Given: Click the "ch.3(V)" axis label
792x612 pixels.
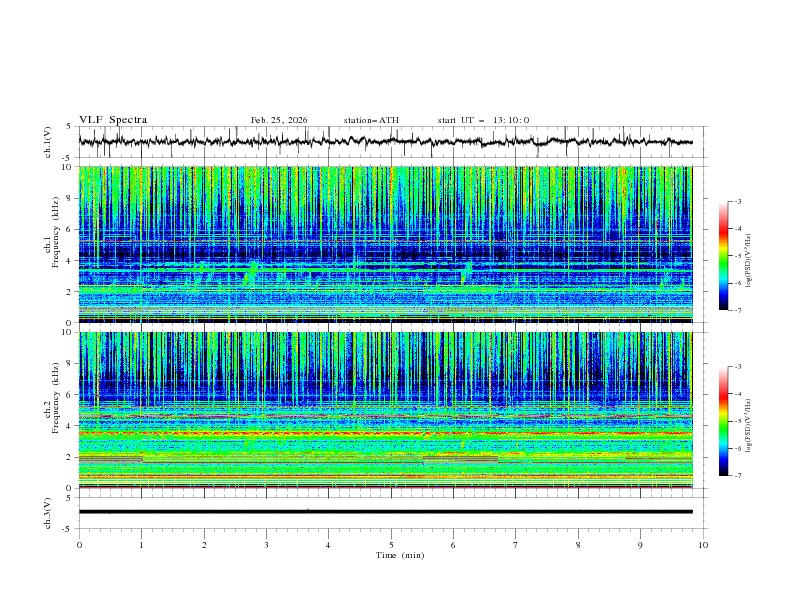Looking at the screenshot, I should pyautogui.click(x=48, y=513).
